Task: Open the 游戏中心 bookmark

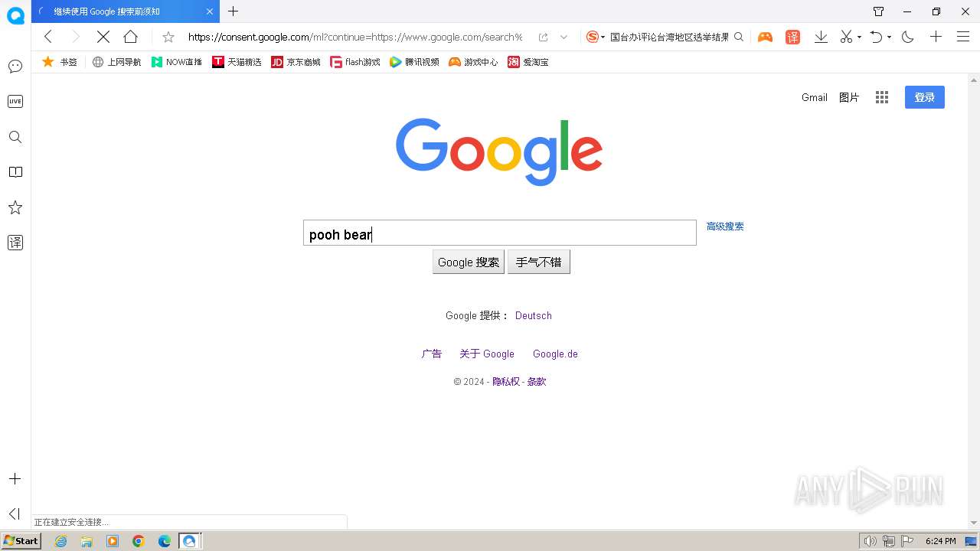Action: (473, 62)
